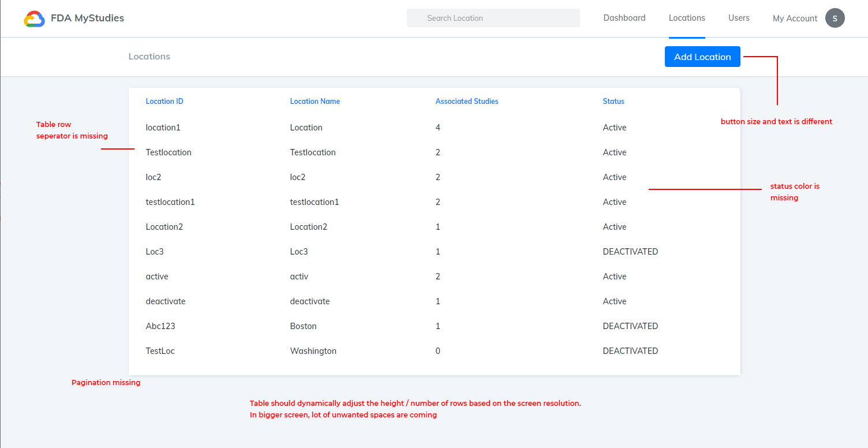The height and width of the screenshot is (448, 868).
Task: Click DEACTIVATED status of Abc123 row
Action: coord(630,326)
